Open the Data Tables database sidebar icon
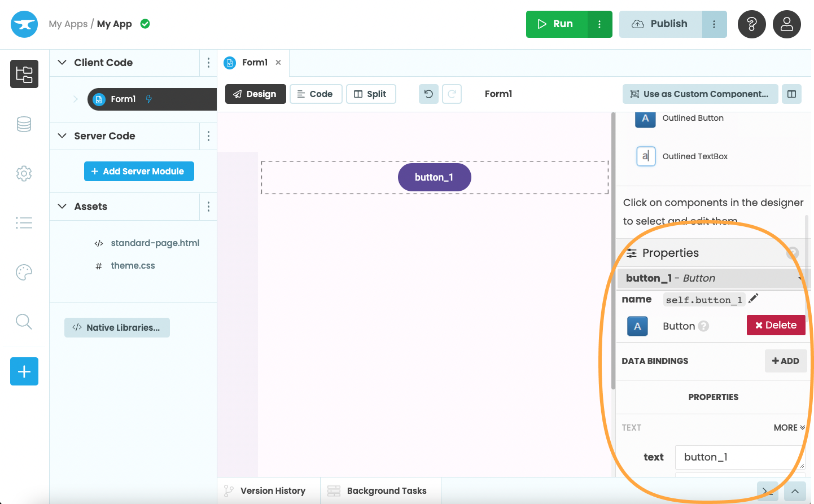Screen dimensions: 814x504 click(x=24, y=124)
